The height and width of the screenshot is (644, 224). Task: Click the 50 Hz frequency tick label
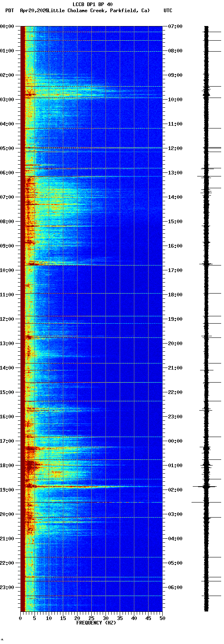coord(162,618)
